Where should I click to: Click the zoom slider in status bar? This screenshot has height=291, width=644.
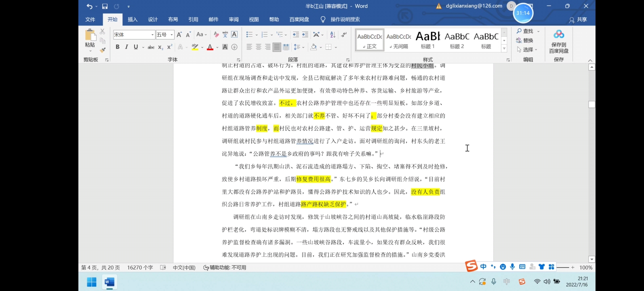[562, 268]
